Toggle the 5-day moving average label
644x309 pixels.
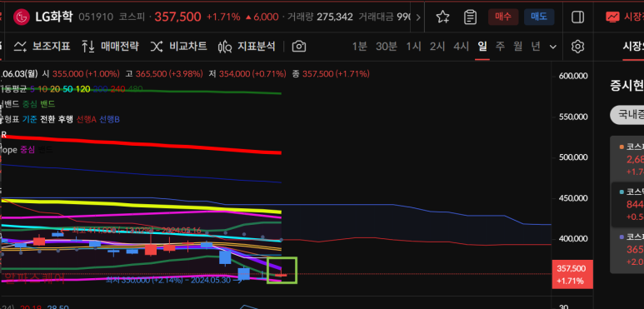pos(32,88)
